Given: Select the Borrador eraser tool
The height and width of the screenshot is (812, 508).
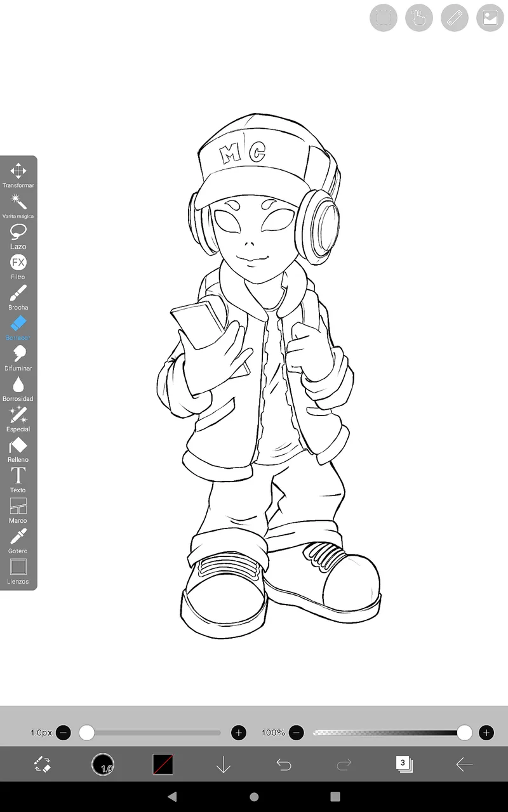Looking at the screenshot, I should tap(18, 328).
